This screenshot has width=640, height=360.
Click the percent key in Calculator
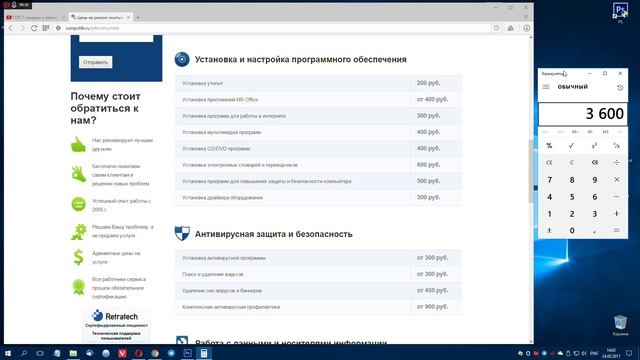(549, 146)
